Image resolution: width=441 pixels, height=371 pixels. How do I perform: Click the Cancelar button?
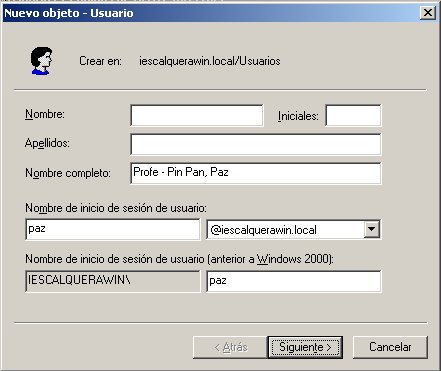[390, 347]
